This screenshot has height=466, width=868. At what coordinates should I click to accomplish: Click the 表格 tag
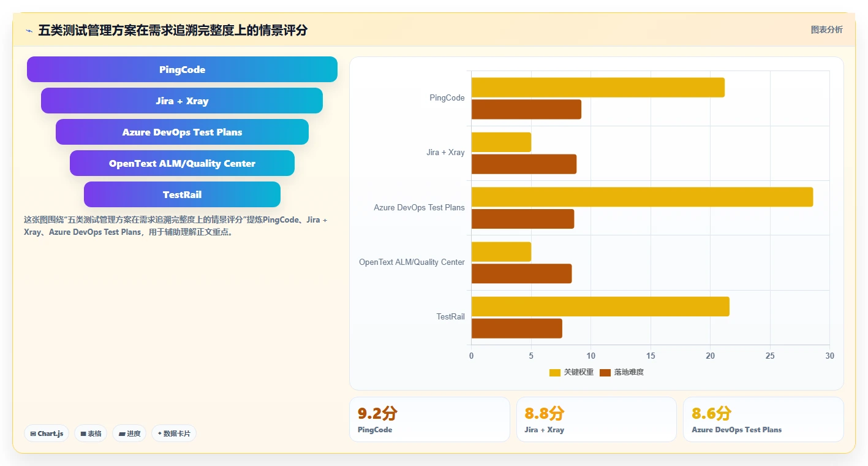pos(91,434)
